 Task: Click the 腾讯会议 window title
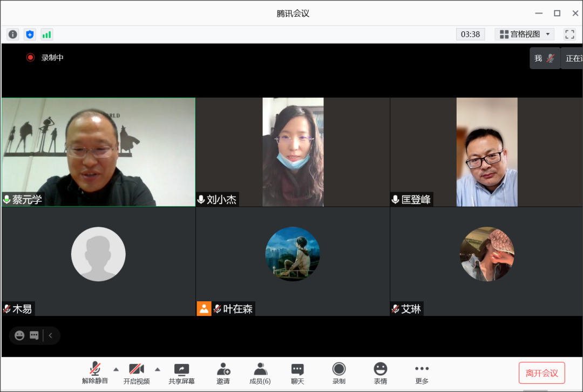tap(293, 13)
